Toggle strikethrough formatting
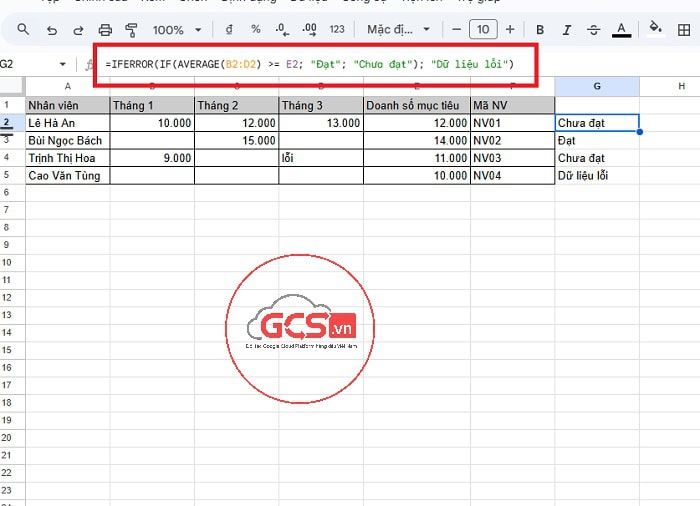This screenshot has height=506, width=700. tap(594, 30)
